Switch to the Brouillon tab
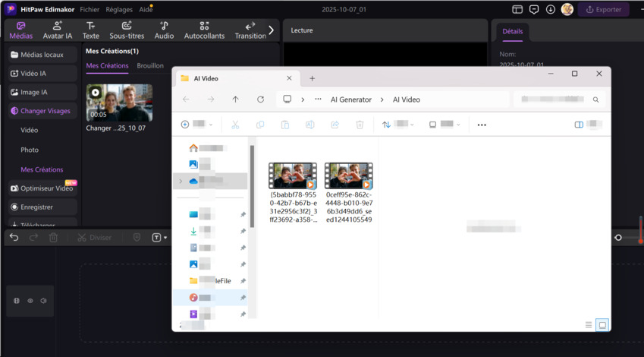Image resolution: width=644 pixels, height=357 pixels. (150, 66)
